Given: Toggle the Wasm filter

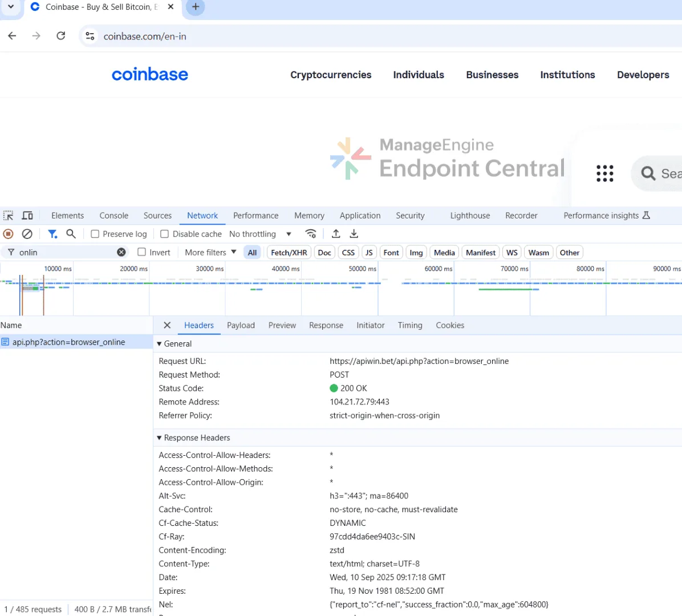Looking at the screenshot, I should [x=538, y=253].
